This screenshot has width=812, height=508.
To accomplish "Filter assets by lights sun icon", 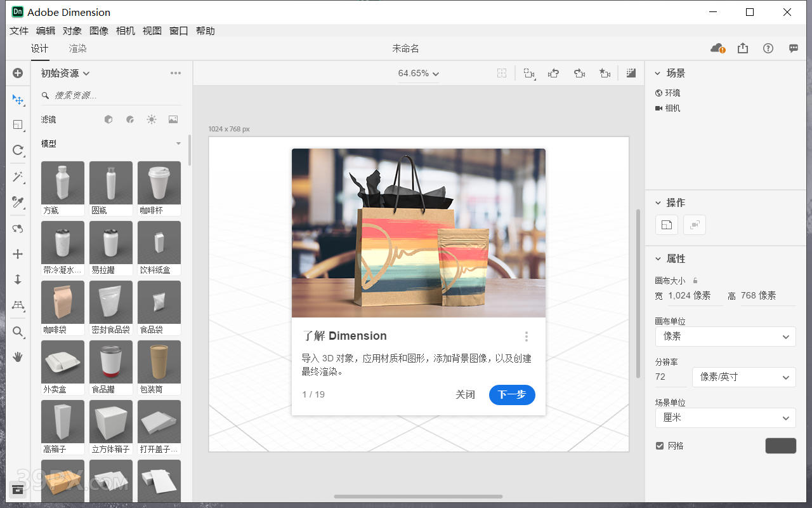I will pos(152,119).
